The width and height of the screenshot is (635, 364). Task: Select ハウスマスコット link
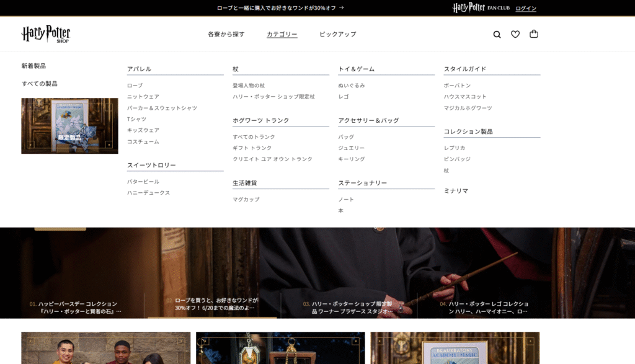pyautogui.click(x=465, y=97)
